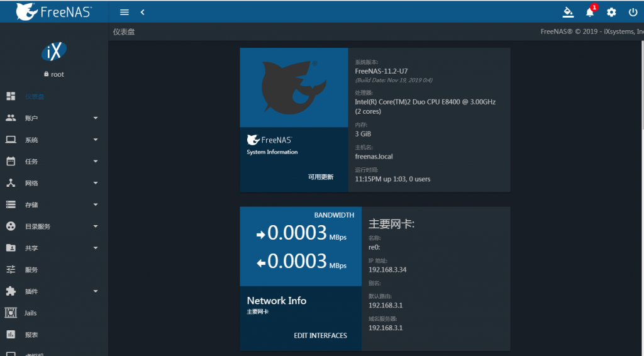Viewport: 644px width, 356px height.
Task: Expand the 账户 menu arrow
Action: pyautogui.click(x=96, y=118)
